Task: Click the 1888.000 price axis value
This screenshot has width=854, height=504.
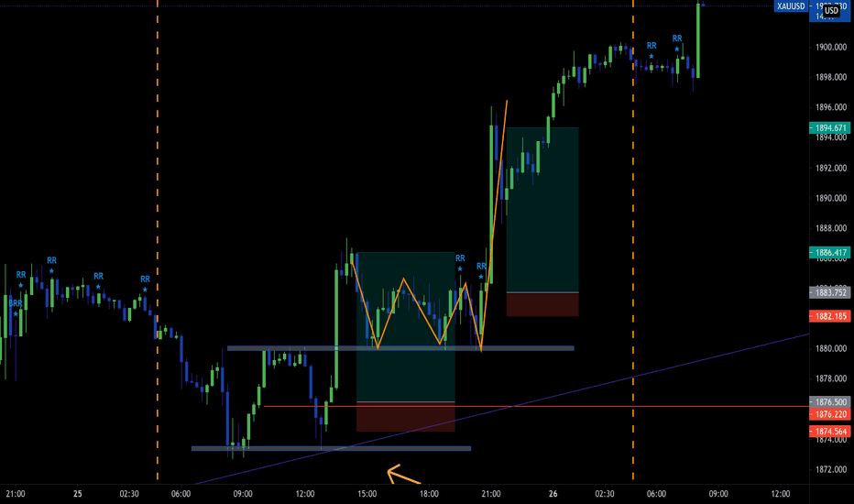Action: pyautogui.click(x=830, y=228)
